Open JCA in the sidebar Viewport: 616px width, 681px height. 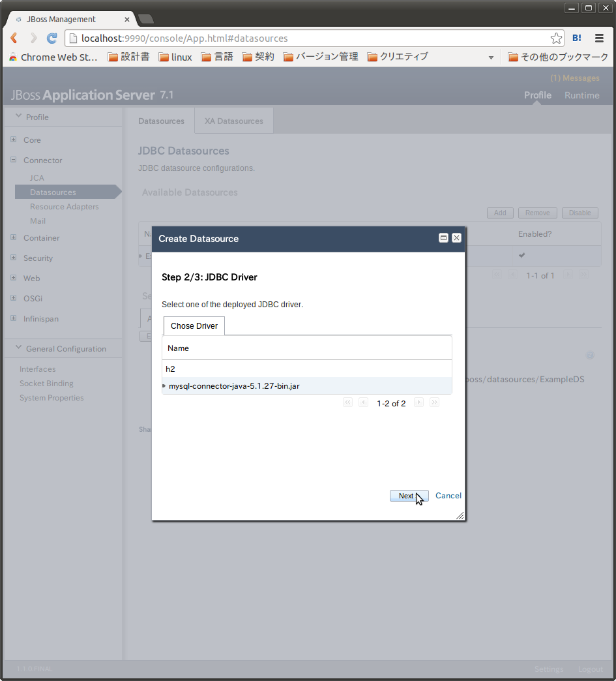37,177
